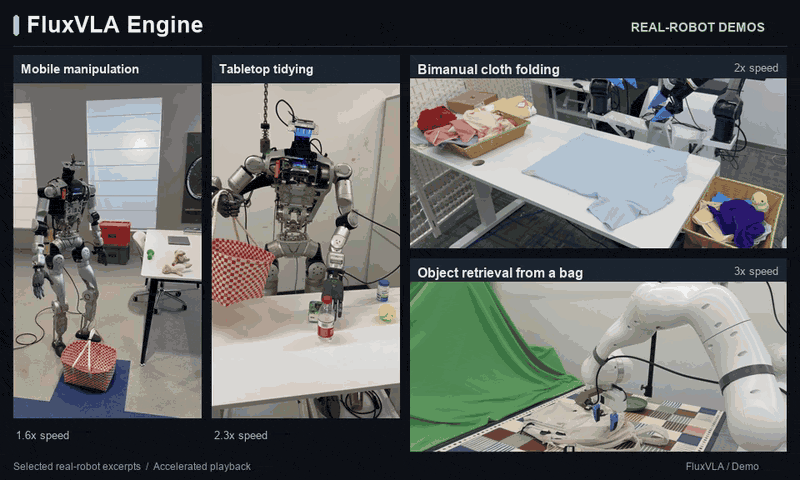This screenshot has height=480, width=800.
Task: Select the Bimanual cloth folding heading
Action: pyautogui.click(x=488, y=69)
